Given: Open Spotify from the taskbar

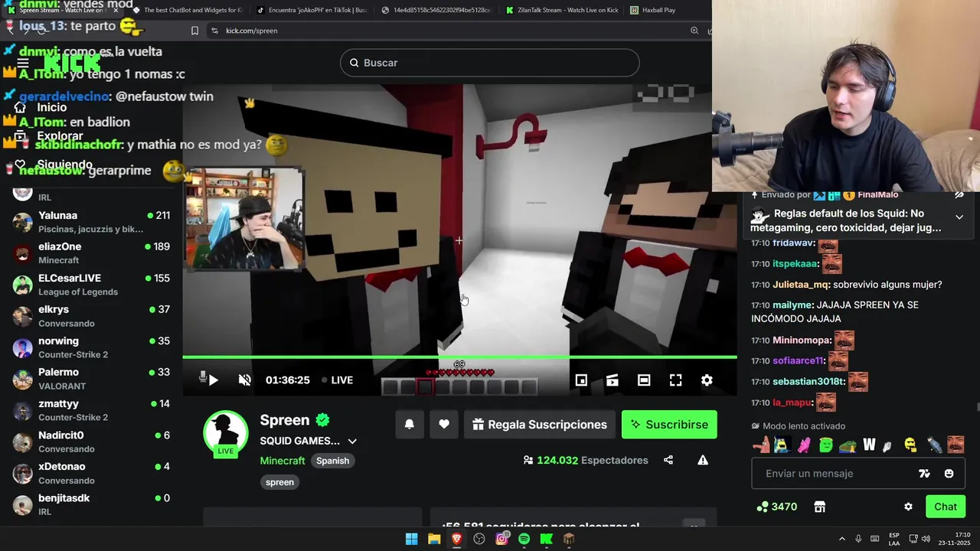Looking at the screenshot, I should click(524, 539).
